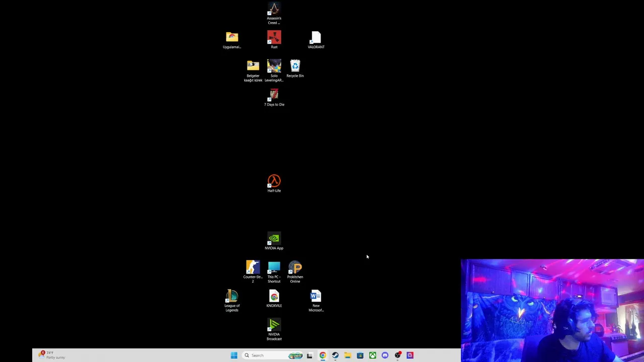Open the pink-purple app on the taskbar
644x362 pixels.
click(410, 355)
